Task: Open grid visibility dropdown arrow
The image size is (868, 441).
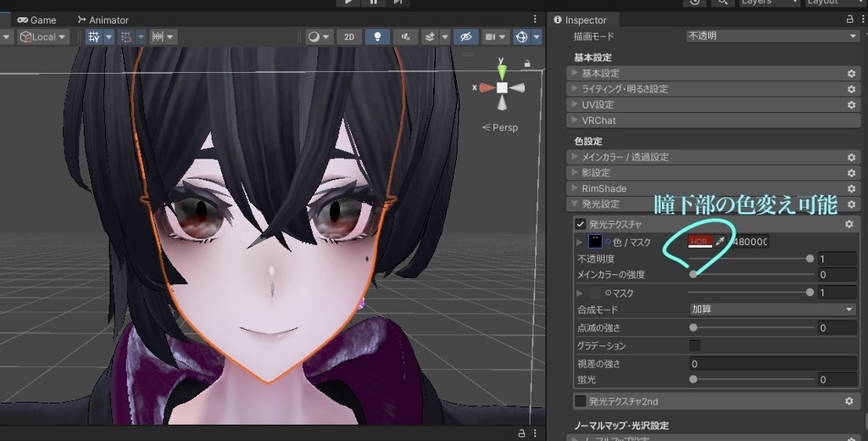Action: click(109, 37)
